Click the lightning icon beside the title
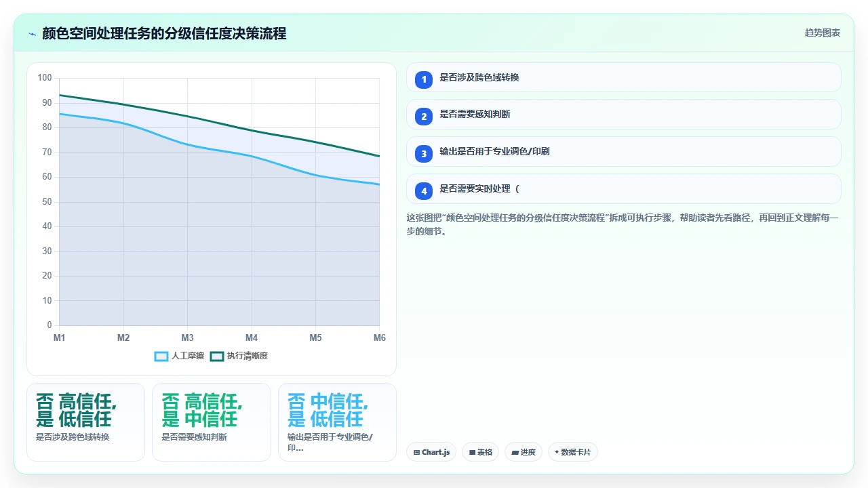The width and height of the screenshot is (868, 488). coord(32,34)
